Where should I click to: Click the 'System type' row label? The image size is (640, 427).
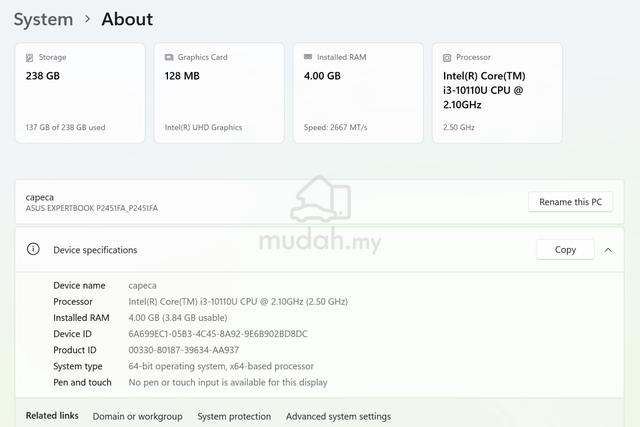(78, 366)
